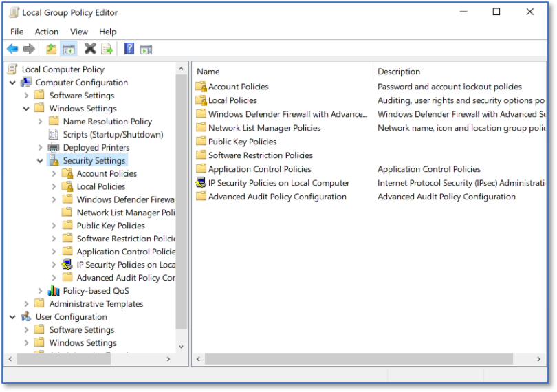Click Security Settings padlock folder icon in tree
The width and height of the screenshot is (557, 392).
54,160
